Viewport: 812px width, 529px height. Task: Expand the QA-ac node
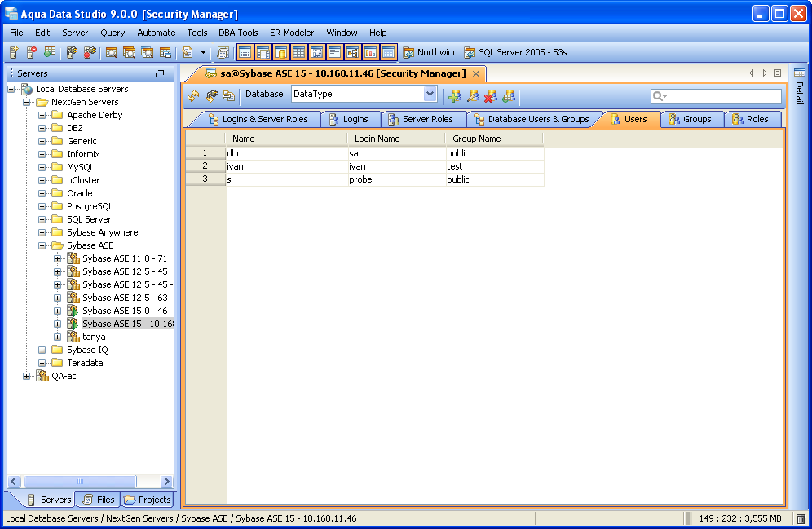click(26, 376)
